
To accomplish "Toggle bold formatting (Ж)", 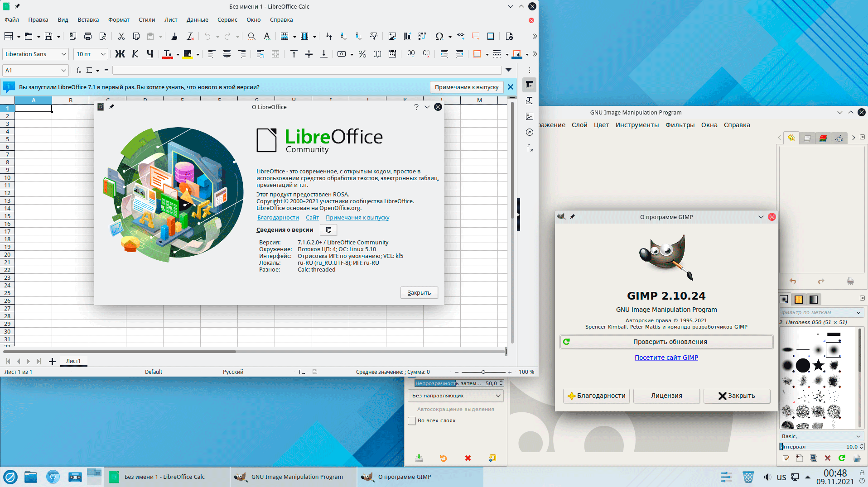I will pos(120,54).
